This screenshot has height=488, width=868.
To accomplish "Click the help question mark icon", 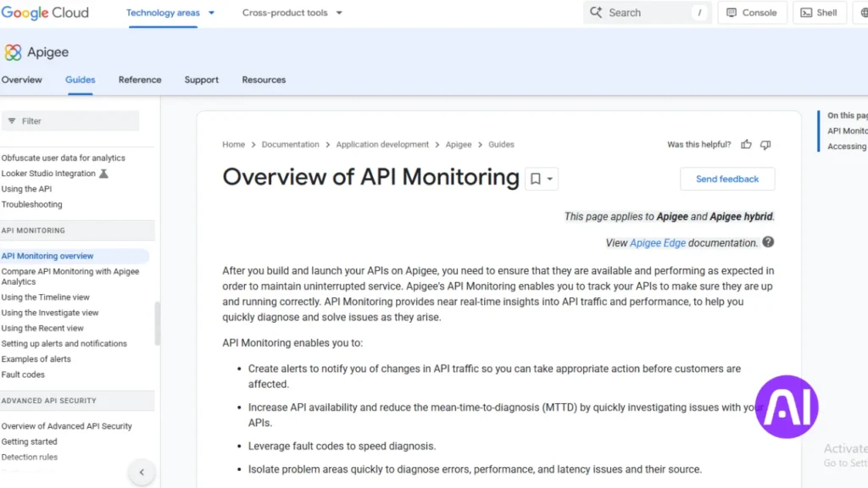I will (x=768, y=242).
